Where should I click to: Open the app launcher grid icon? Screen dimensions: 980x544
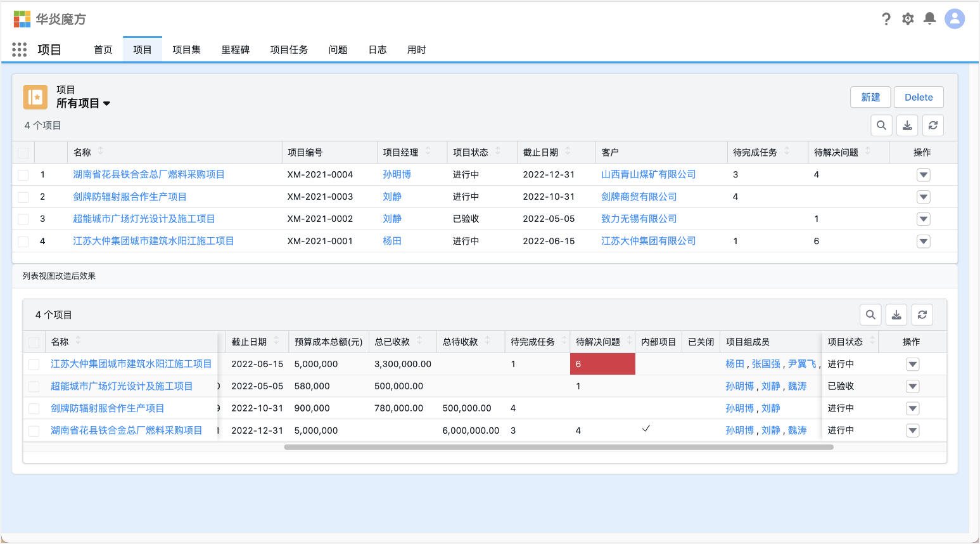19,49
